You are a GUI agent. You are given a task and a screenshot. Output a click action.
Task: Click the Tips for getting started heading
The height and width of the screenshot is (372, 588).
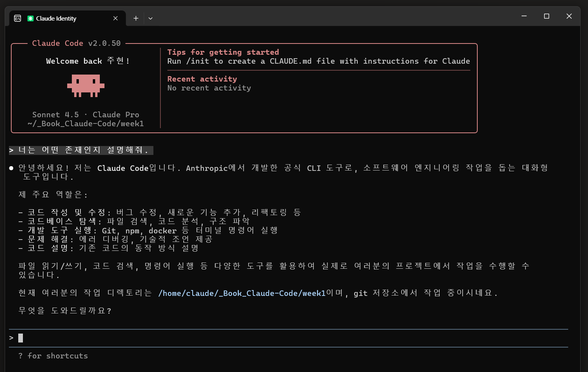(x=223, y=52)
